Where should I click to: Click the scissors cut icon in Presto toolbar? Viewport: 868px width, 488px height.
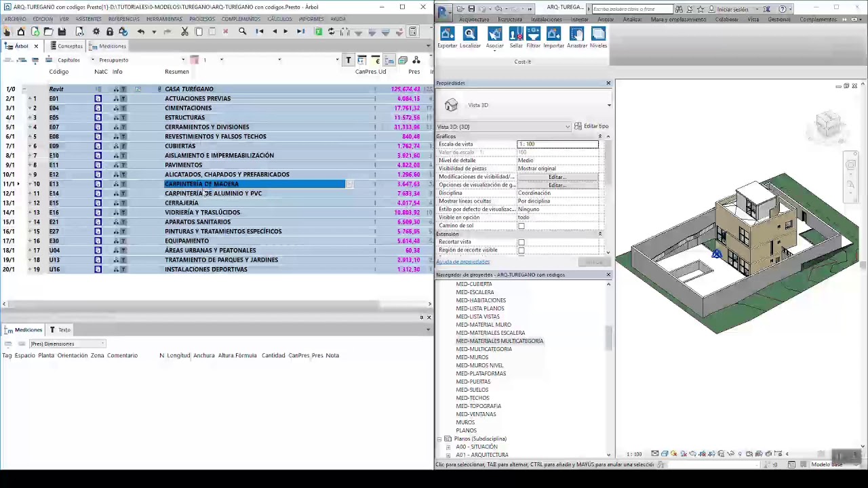click(184, 32)
